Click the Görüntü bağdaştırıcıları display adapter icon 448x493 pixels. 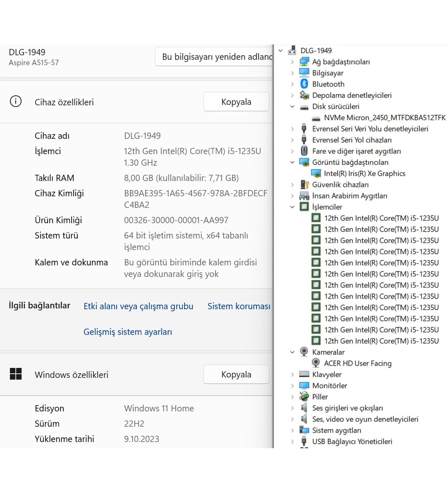pos(304,162)
